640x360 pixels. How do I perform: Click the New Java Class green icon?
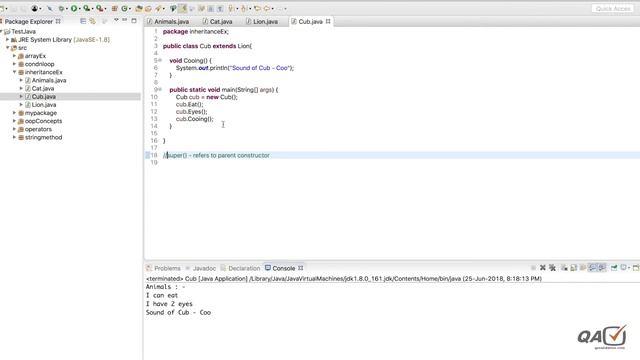tap(124, 8)
